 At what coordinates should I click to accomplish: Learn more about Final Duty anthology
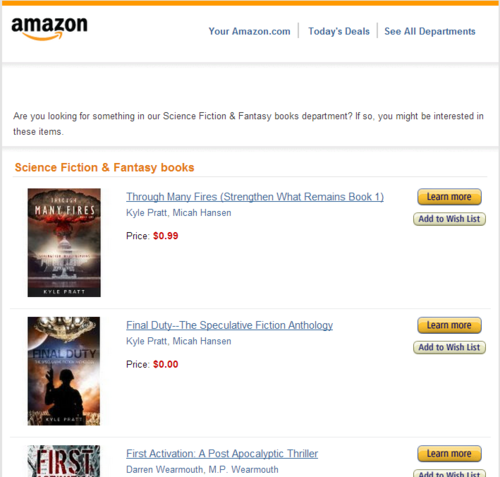point(449,325)
